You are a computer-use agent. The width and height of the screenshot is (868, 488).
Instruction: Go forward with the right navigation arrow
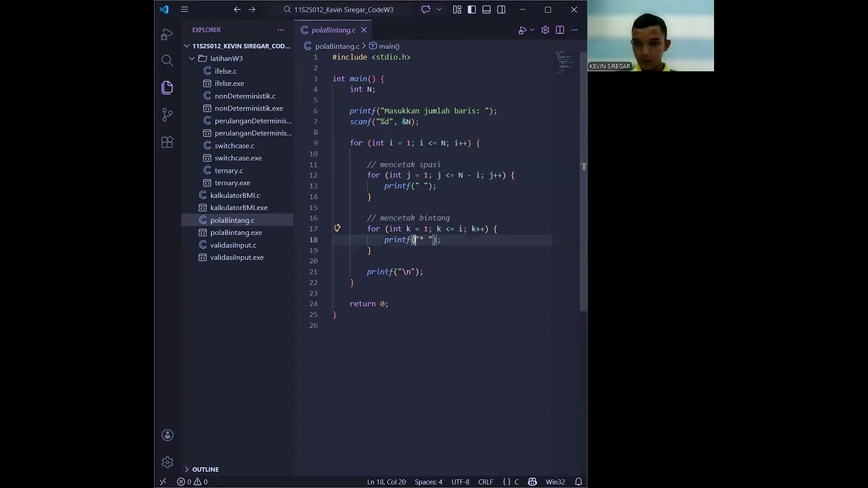click(x=252, y=9)
